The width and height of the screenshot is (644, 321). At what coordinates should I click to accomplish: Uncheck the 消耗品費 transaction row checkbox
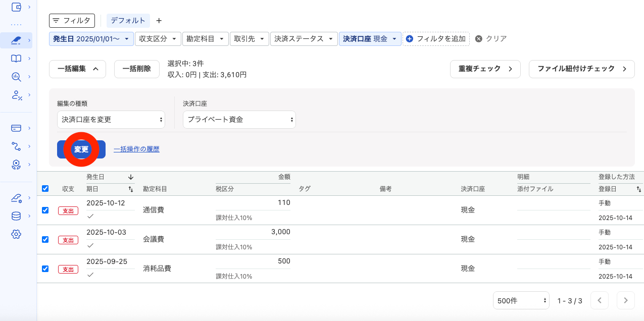45,269
